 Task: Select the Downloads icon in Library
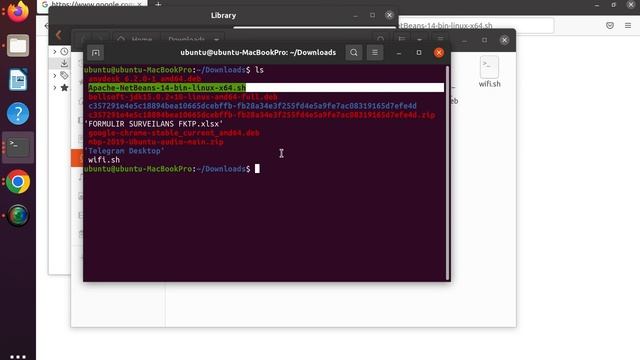click(x=64, y=63)
